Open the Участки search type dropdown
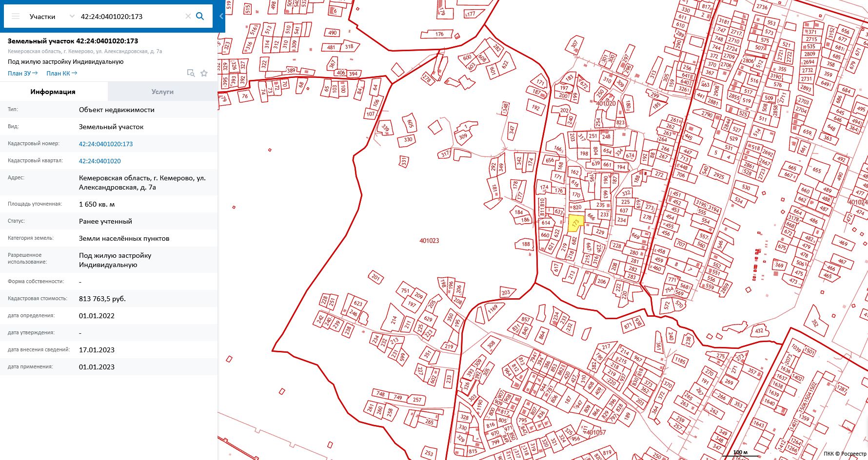Viewport: 868px width, 460px height. click(51, 17)
